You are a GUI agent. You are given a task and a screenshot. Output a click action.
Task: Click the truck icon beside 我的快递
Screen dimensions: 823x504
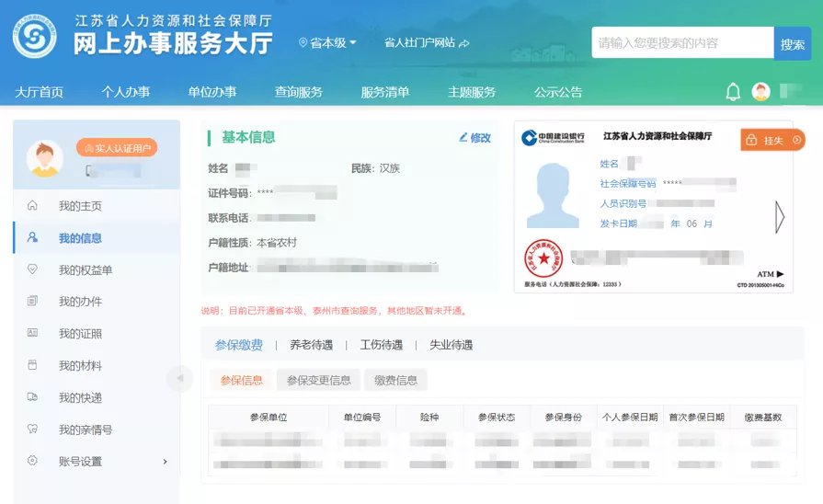click(33, 397)
